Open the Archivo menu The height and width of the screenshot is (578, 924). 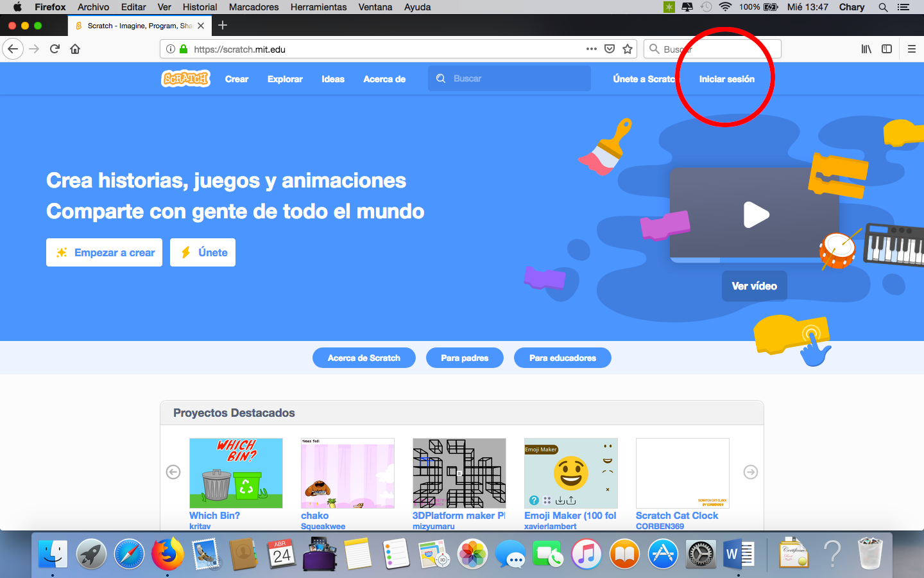[x=93, y=7]
